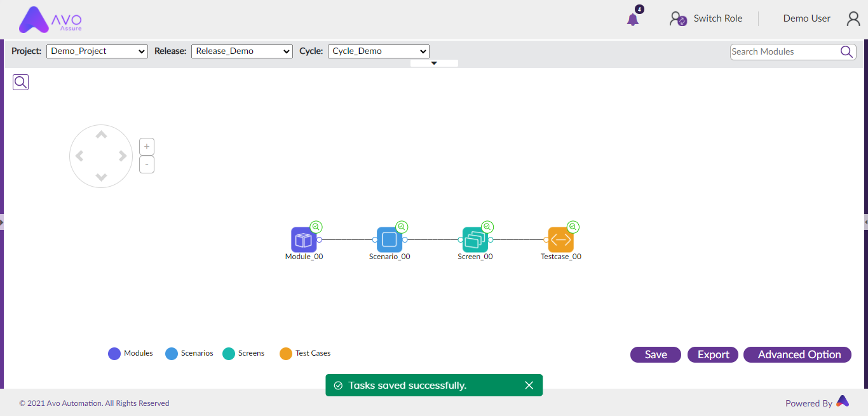This screenshot has height=416, width=868.
Task: Select the Module_00 node icon
Action: (304, 239)
